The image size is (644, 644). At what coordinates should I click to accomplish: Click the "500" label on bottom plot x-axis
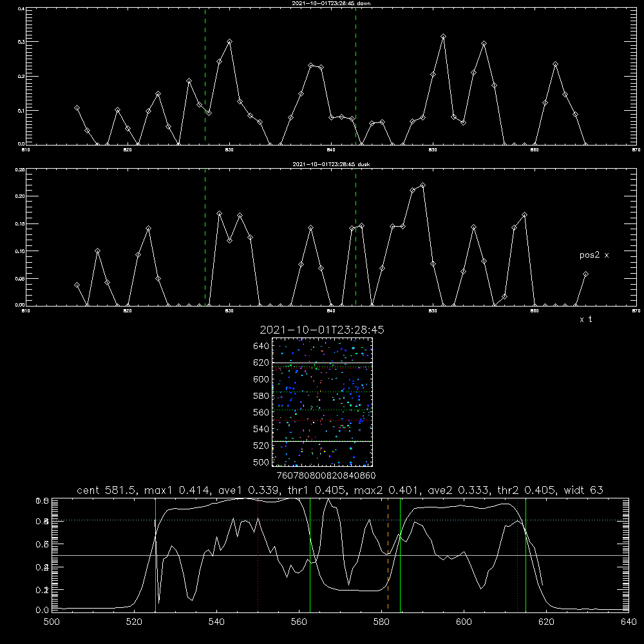(52, 622)
